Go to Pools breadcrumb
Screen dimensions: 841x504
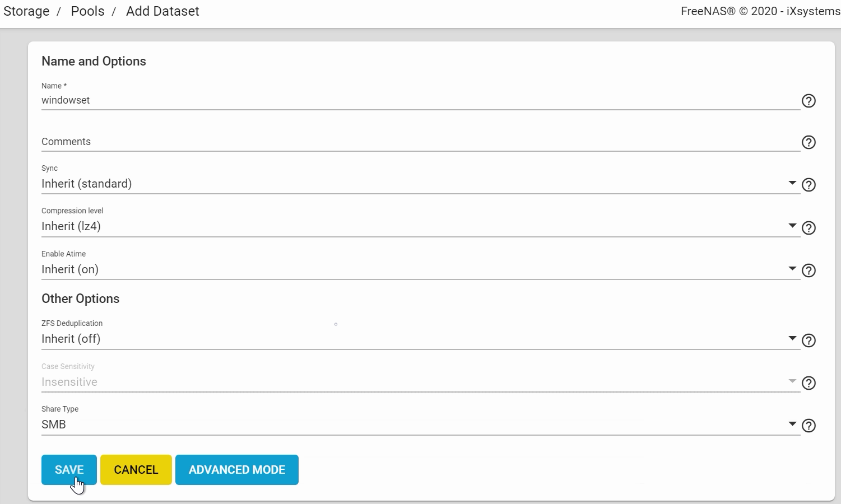87,11
